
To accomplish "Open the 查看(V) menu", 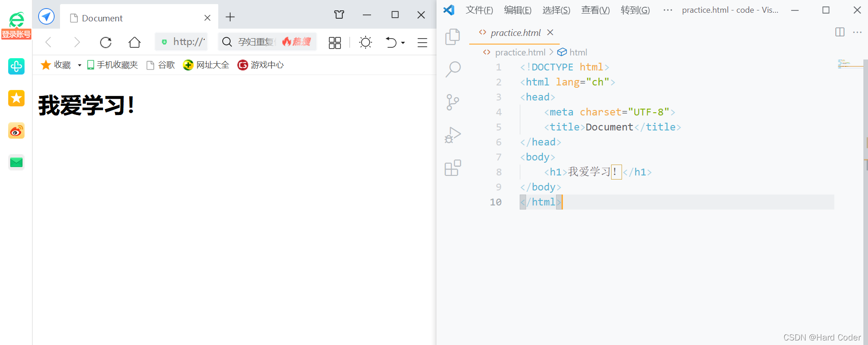I will coord(596,10).
